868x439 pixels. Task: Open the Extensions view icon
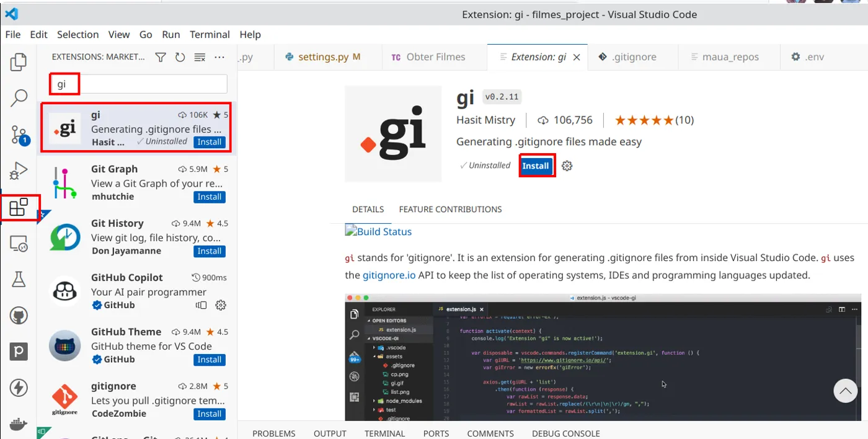19,207
